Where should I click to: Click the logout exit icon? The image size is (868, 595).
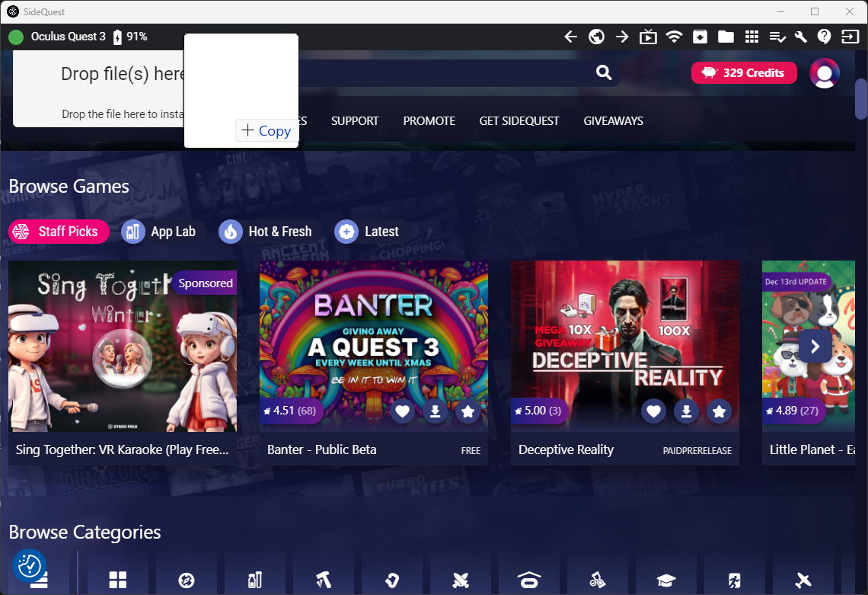click(x=850, y=37)
